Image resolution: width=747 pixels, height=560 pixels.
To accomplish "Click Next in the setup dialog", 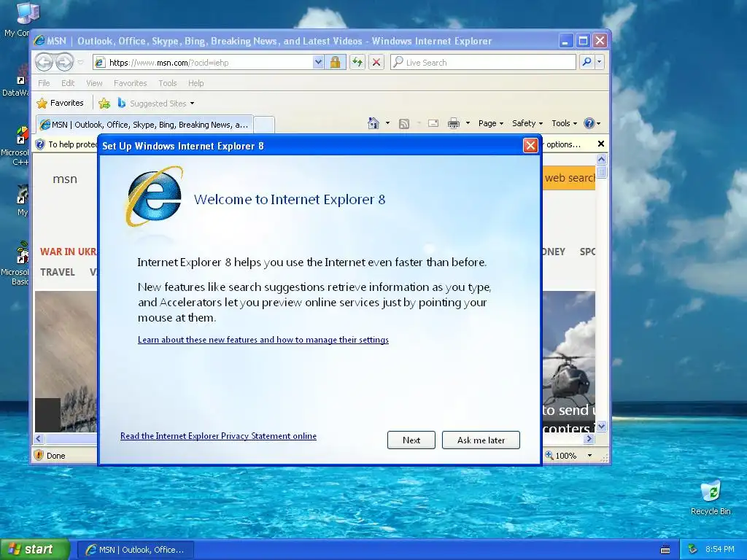I will pos(411,440).
